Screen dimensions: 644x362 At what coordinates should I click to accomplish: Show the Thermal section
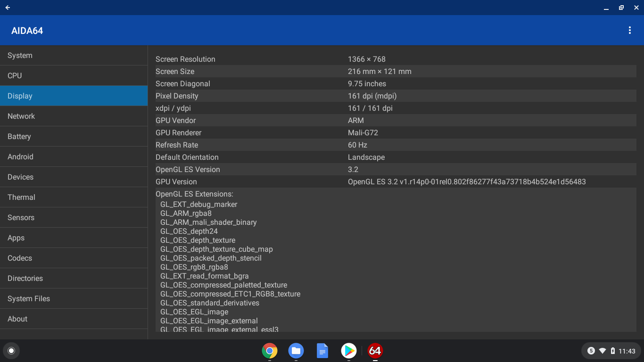pos(74,197)
